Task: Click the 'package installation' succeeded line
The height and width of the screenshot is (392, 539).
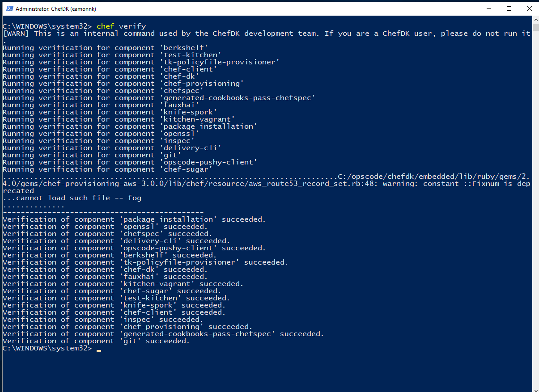Action: point(134,219)
